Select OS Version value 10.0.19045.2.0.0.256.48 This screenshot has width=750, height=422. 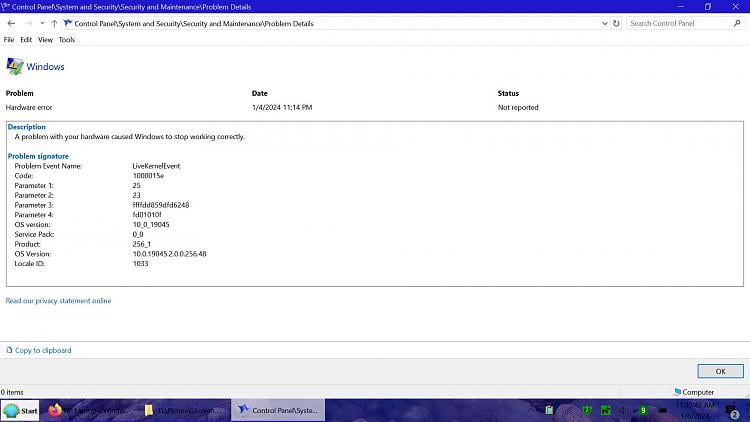pyautogui.click(x=169, y=254)
